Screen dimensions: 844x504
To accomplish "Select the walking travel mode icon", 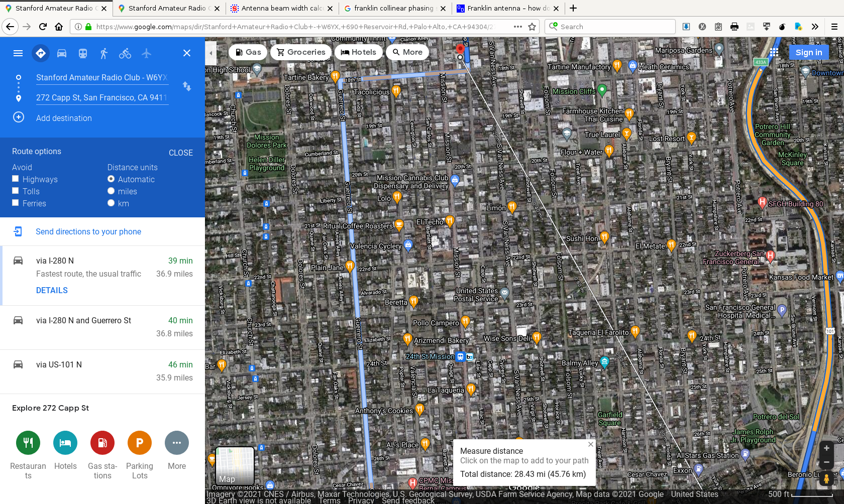I will (x=103, y=53).
